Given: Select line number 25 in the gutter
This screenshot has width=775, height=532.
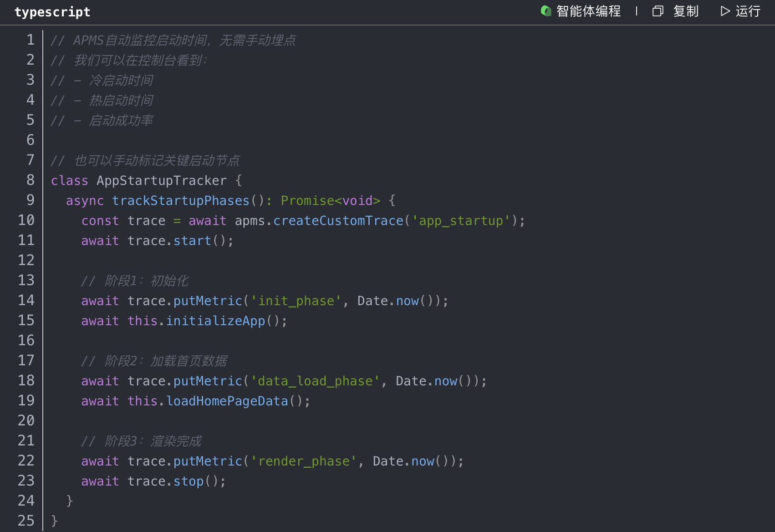Looking at the screenshot, I should [x=26, y=521].
